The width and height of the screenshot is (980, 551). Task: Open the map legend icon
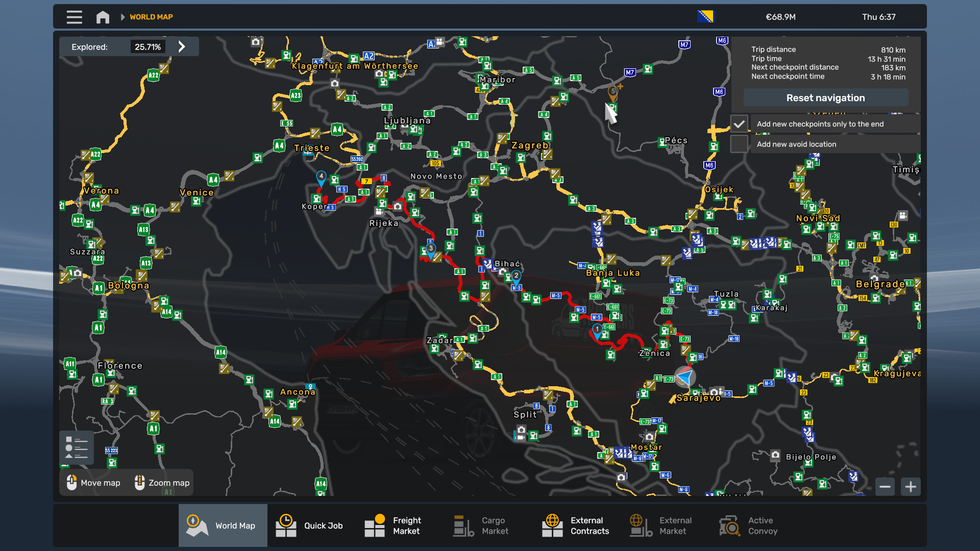pyautogui.click(x=77, y=447)
